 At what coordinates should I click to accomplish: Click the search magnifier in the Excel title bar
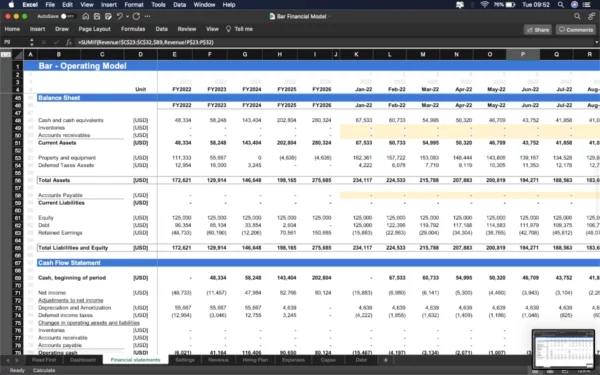tap(577, 16)
